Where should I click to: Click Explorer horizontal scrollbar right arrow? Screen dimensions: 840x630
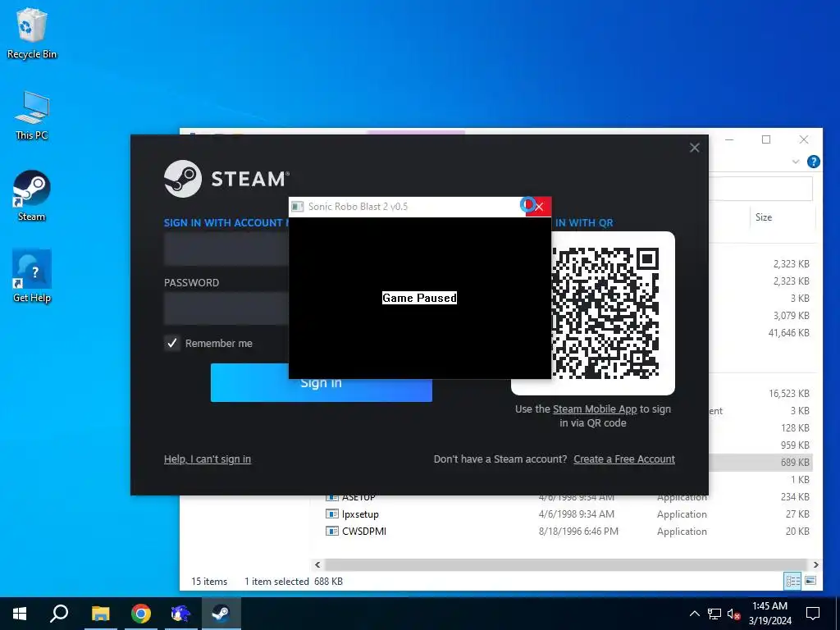[815, 564]
